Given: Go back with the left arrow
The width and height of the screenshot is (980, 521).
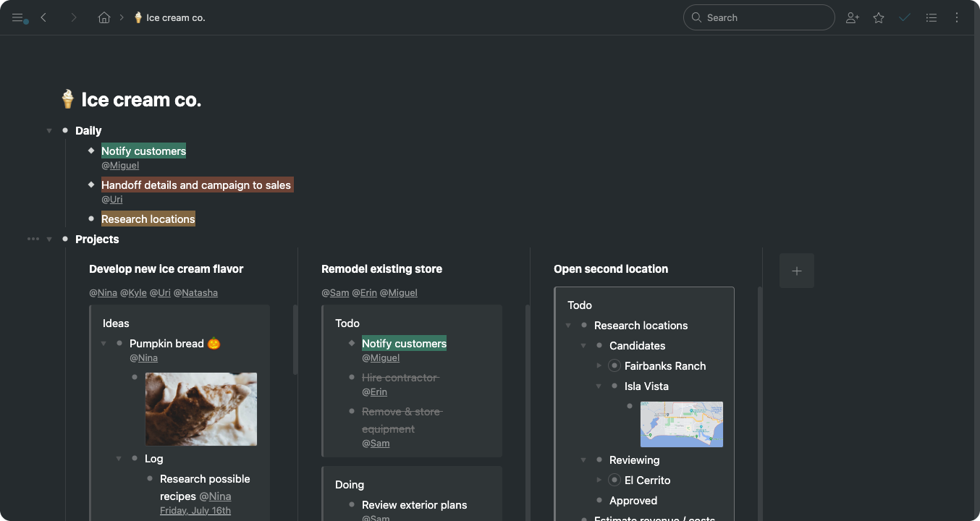Looking at the screenshot, I should [44, 18].
